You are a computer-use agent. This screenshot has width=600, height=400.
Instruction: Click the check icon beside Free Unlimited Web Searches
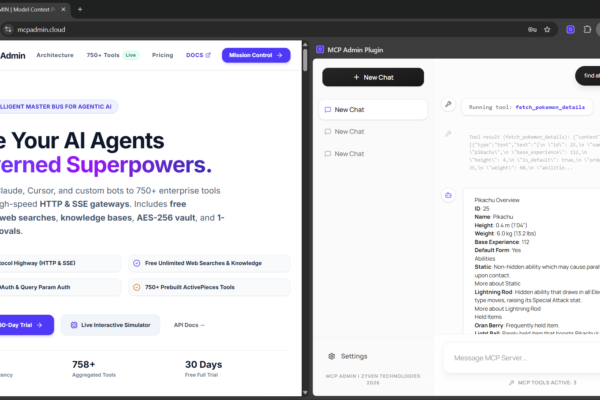(x=137, y=263)
